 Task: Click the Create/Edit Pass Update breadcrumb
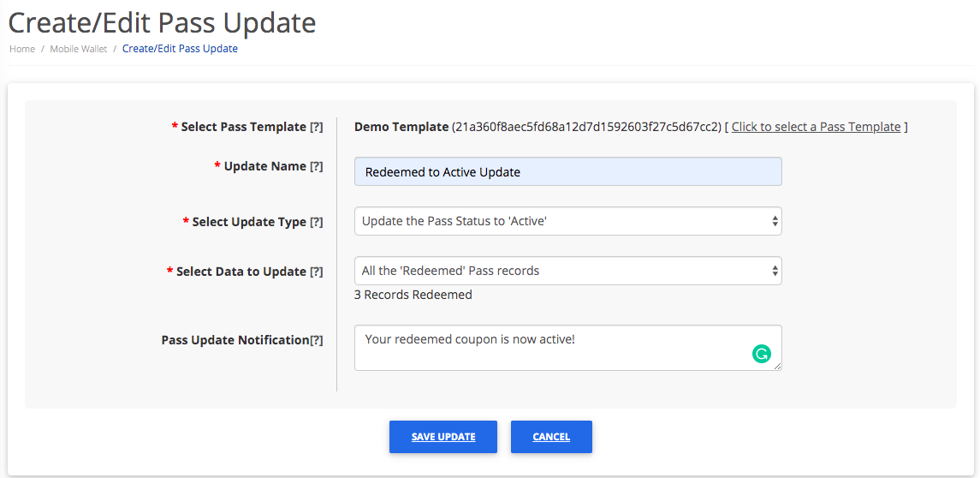[180, 48]
